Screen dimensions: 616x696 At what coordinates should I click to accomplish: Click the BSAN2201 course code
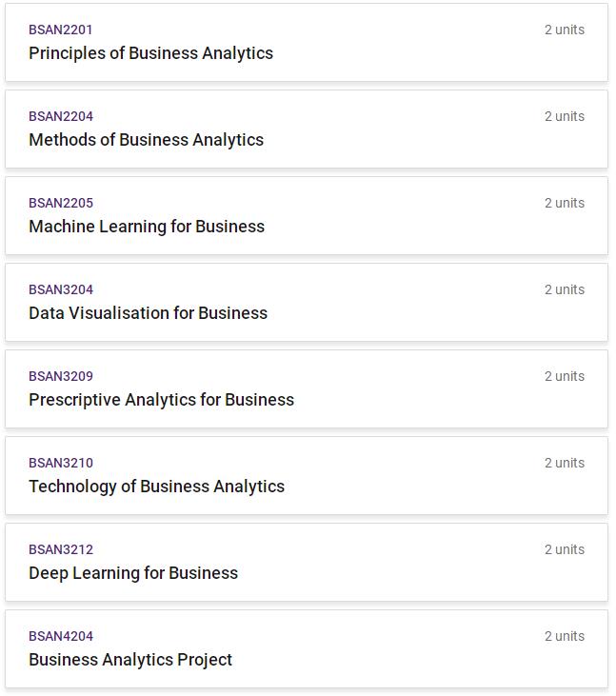(x=61, y=30)
